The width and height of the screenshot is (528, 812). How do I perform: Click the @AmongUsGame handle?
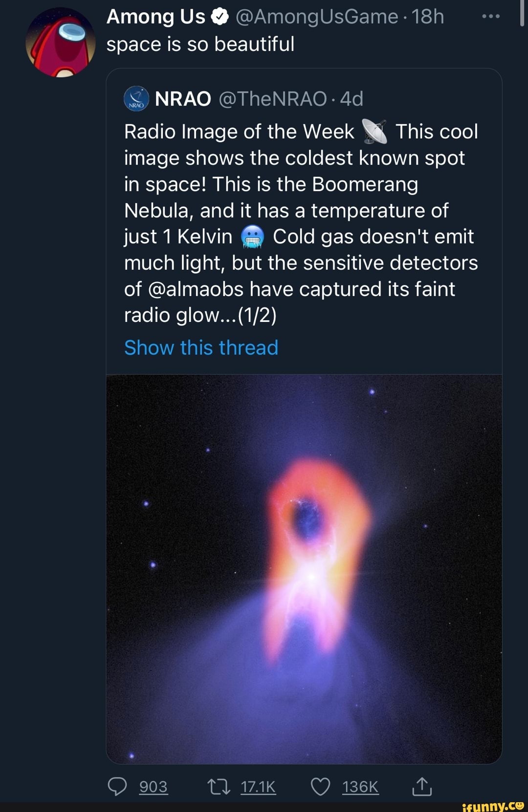tap(317, 17)
